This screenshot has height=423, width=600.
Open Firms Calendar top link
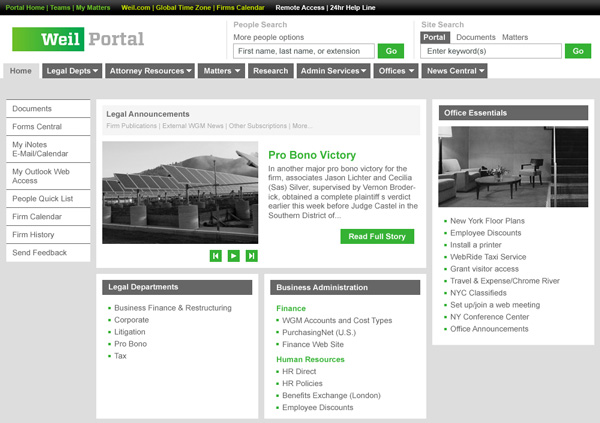(240, 8)
